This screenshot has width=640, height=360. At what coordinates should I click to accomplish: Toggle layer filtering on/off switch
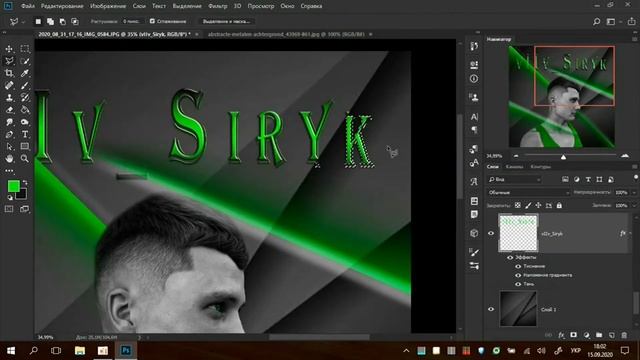(636, 177)
